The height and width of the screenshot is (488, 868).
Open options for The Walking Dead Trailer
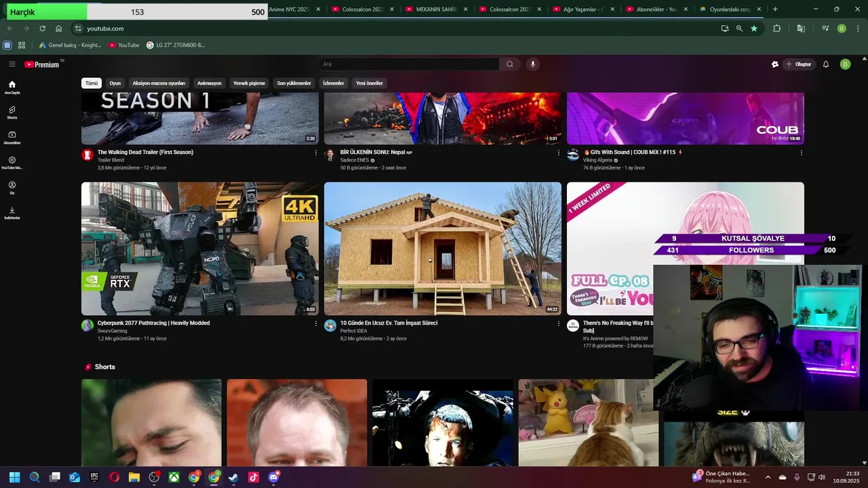315,153
